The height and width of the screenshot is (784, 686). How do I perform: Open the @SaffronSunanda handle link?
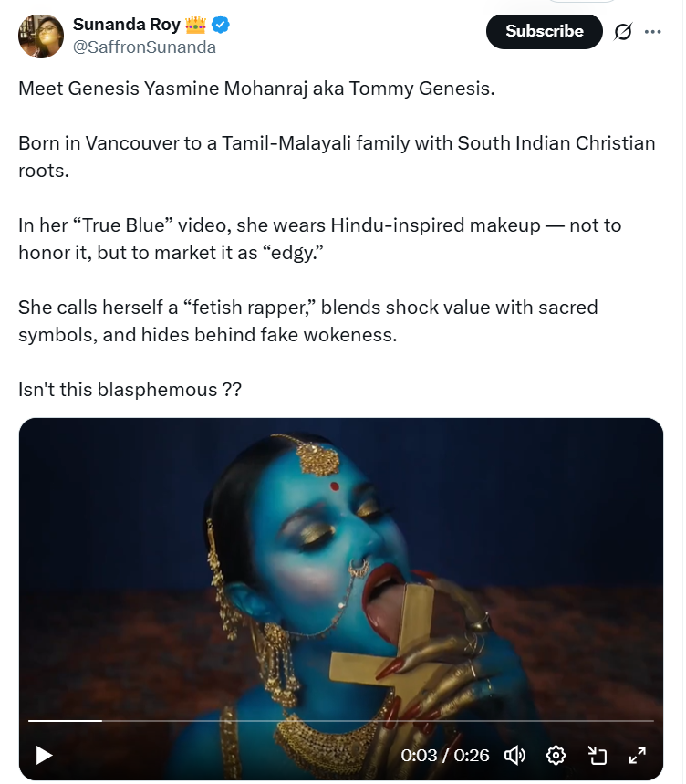pos(144,47)
